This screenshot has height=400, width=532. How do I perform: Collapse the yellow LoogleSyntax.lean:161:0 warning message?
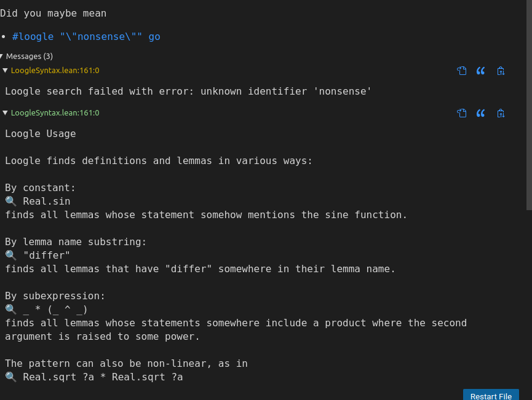pos(5,71)
